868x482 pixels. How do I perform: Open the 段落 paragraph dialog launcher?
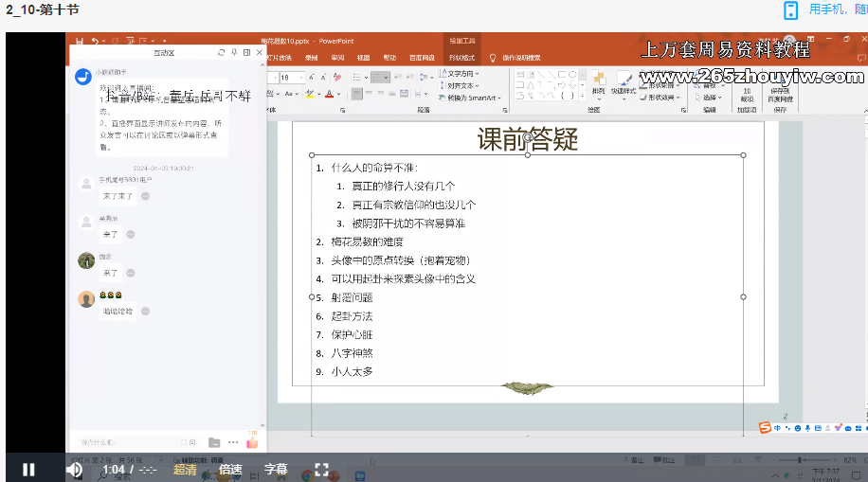[505, 110]
